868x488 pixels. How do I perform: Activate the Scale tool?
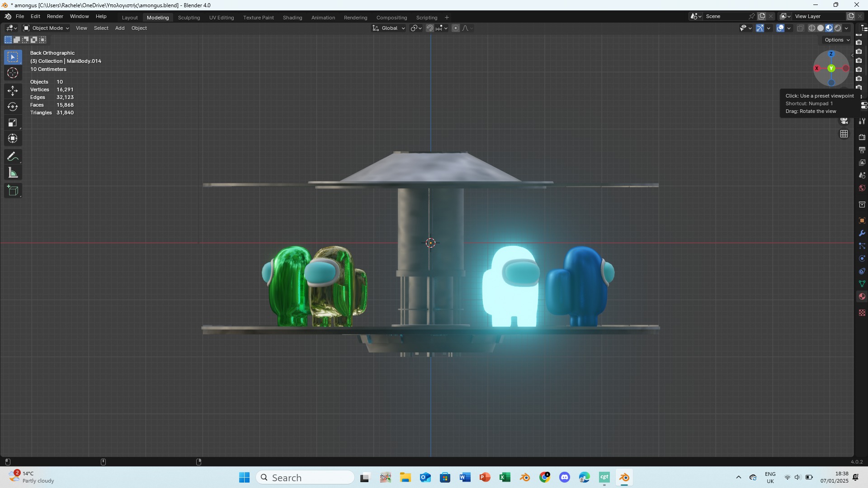(13, 122)
